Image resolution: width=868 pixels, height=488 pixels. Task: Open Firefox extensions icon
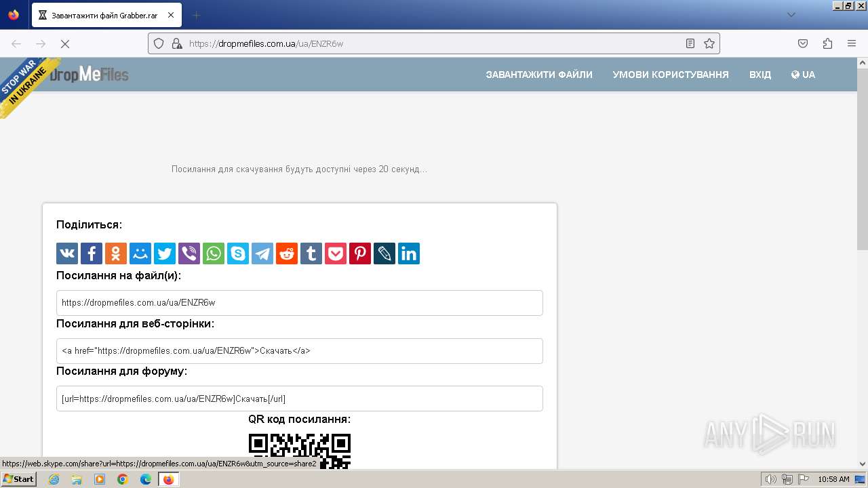(827, 43)
